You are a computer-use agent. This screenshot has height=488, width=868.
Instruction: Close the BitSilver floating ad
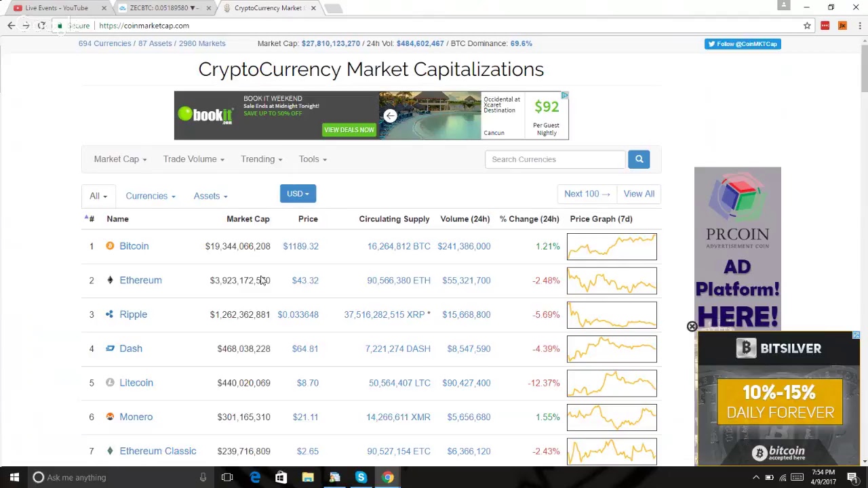click(692, 327)
